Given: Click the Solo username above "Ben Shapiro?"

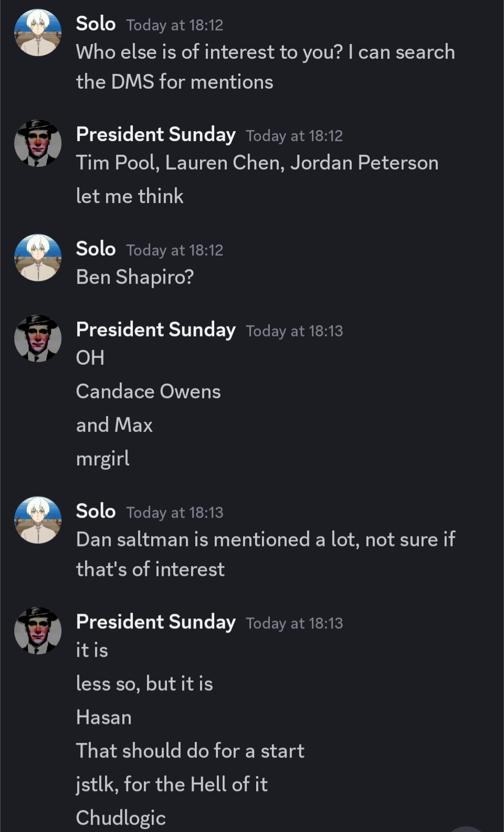Looking at the screenshot, I should coord(96,249).
